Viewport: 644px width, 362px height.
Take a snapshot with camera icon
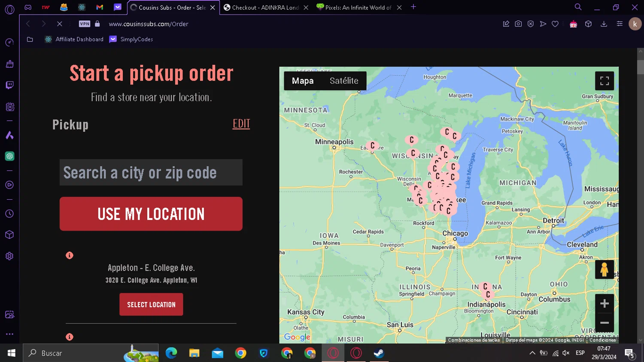click(x=518, y=24)
